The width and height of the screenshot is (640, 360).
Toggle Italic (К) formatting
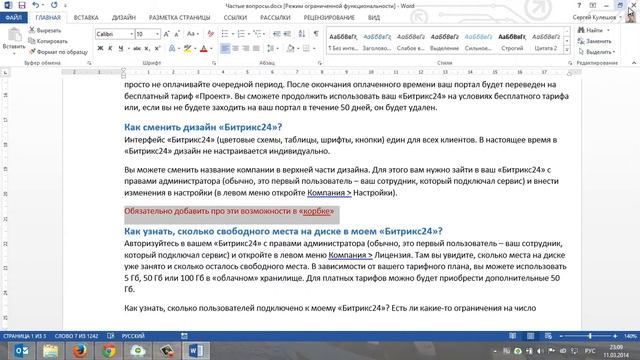[x=110, y=49]
